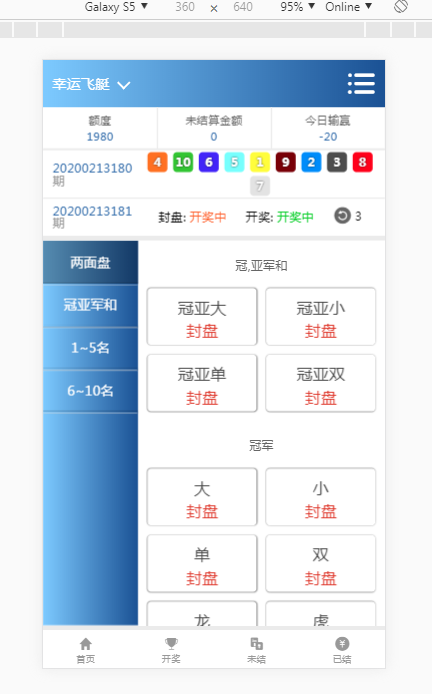Click the dark gray number 3 ball
The height and width of the screenshot is (694, 432).
tap(337, 162)
